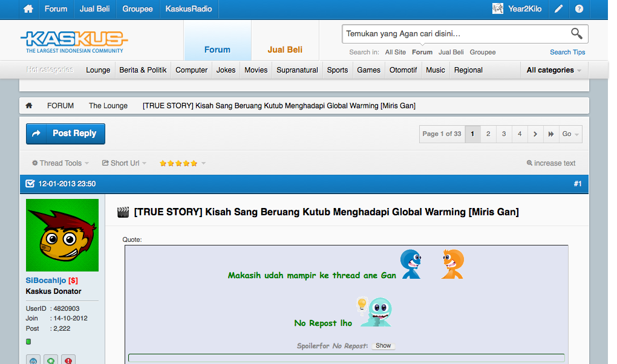The image size is (617, 364).
Task: Select 'All Site' search scope option
Action: (x=396, y=53)
